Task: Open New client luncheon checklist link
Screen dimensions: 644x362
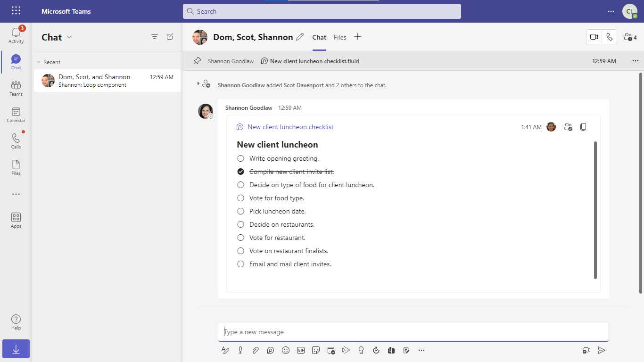Action: pos(290,127)
